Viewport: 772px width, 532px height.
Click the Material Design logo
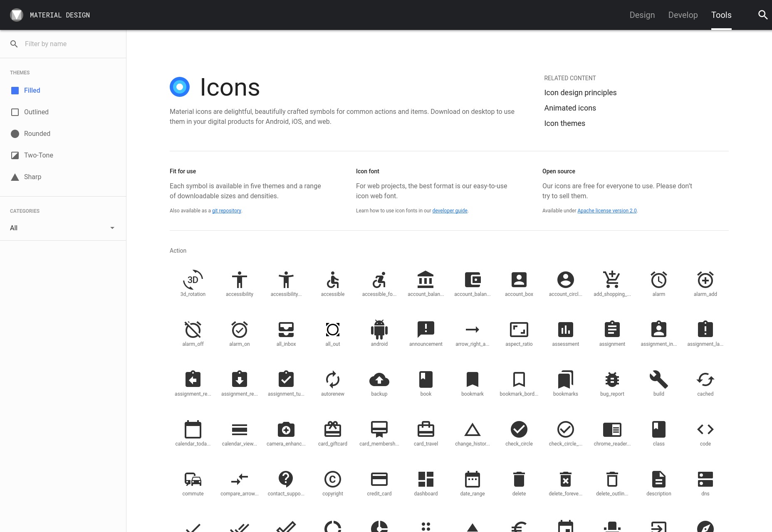tap(17, 15)
